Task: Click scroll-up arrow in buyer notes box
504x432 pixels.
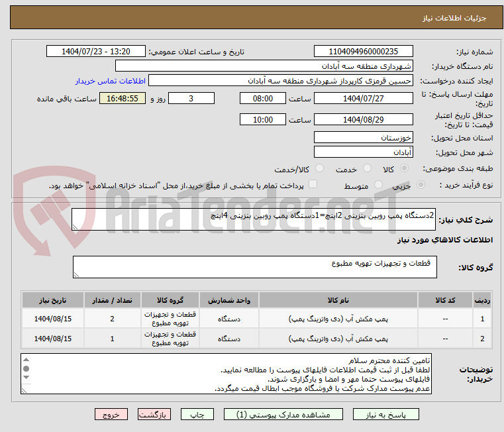Action: 26,358
